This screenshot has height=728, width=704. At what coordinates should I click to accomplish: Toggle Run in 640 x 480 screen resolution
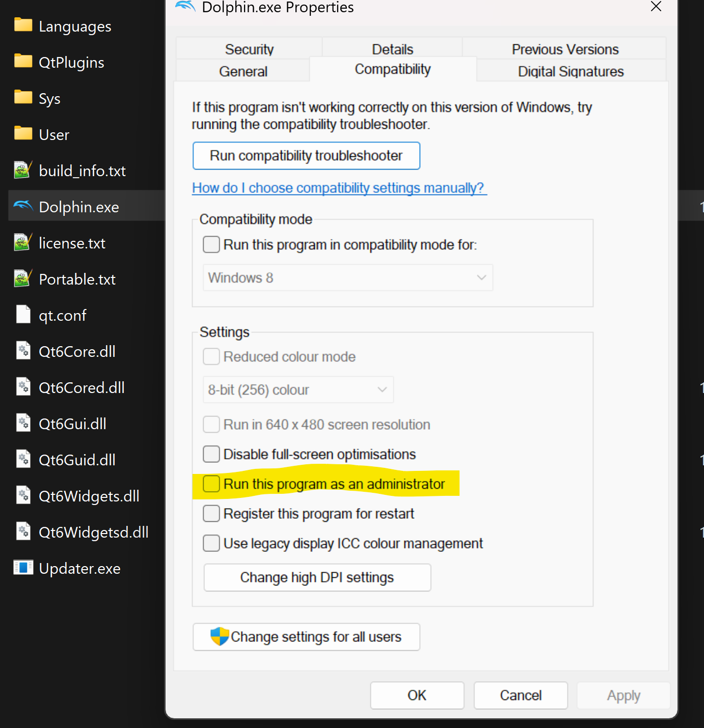click(211, 424)
